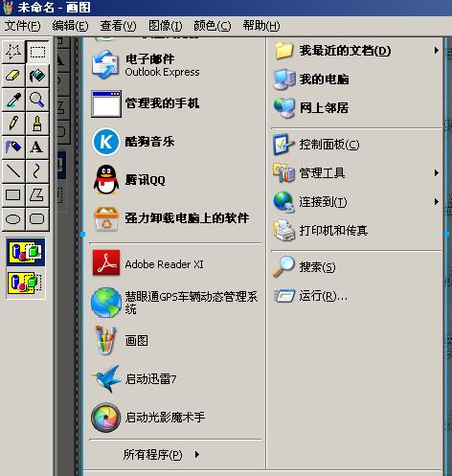This screenshot has height=476, width=452.
Task: Select the Free-Form Select tool
Action: [x=13, y=52]
